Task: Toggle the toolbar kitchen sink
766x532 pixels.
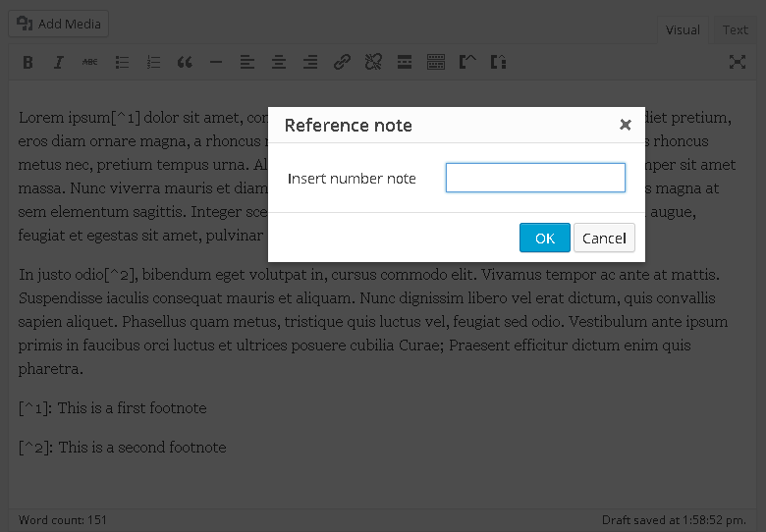Action: (436, 63)
